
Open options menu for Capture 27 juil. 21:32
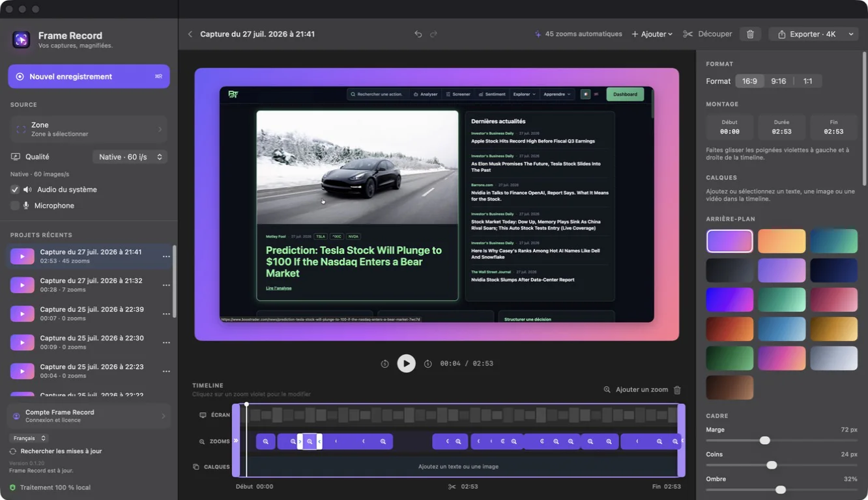pyautogui.click(x=166, y=285)
